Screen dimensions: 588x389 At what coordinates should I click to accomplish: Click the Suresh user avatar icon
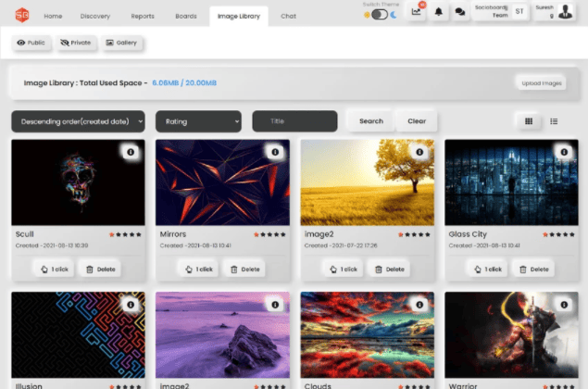565,12
